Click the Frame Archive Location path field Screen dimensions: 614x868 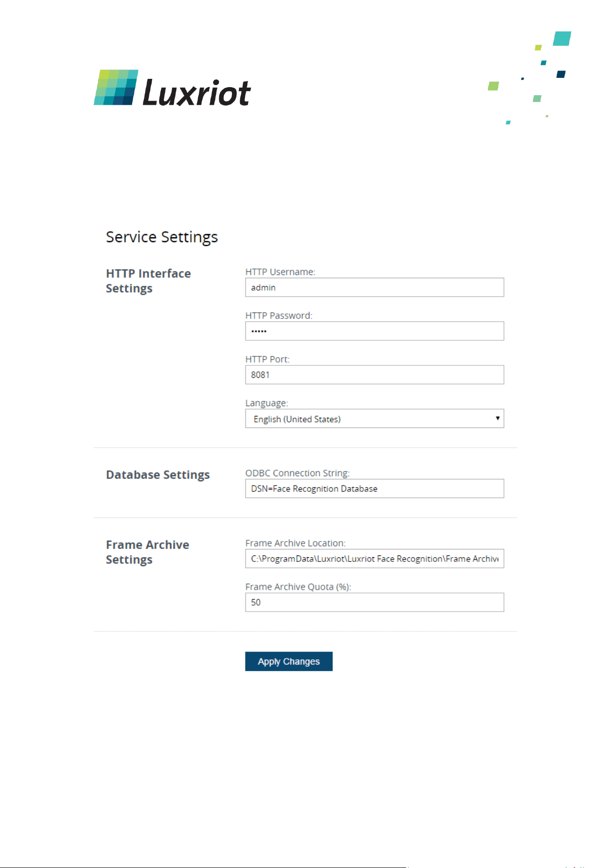pyautogui.click(x=374, y=559)
